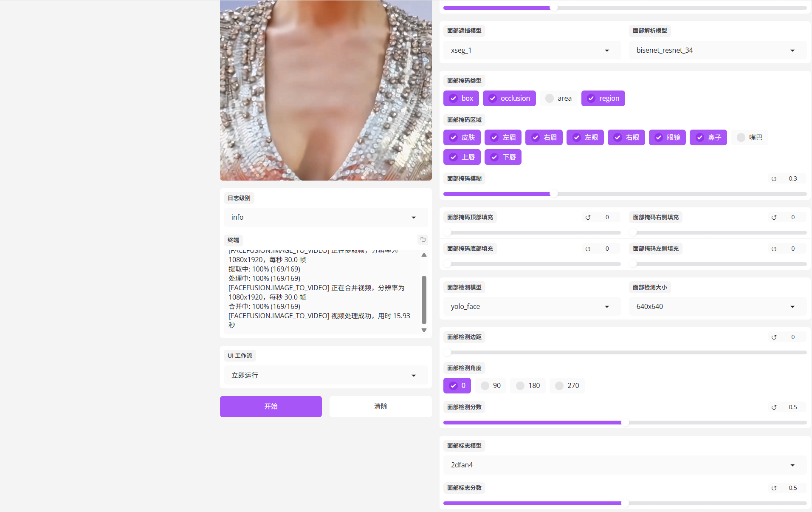Screen dimensions: 812x512
Task: Reset 面部掩码左侧填充 using its reset icon
Action: pos(774,249)
